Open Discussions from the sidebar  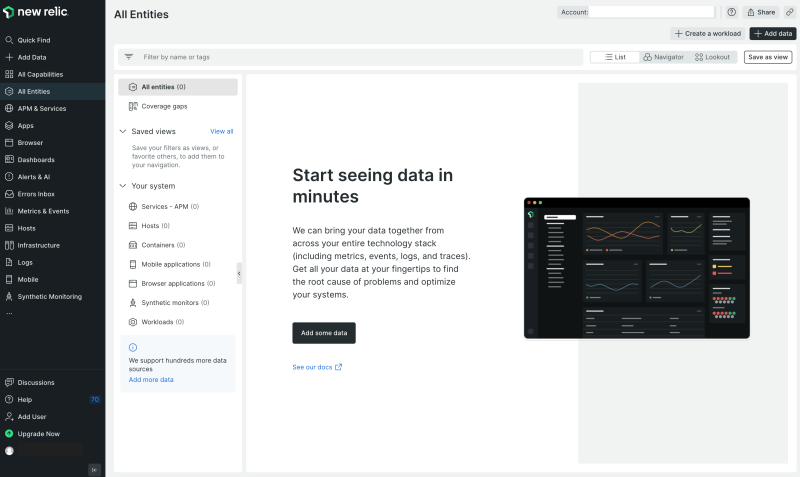[x=36, y=383]
